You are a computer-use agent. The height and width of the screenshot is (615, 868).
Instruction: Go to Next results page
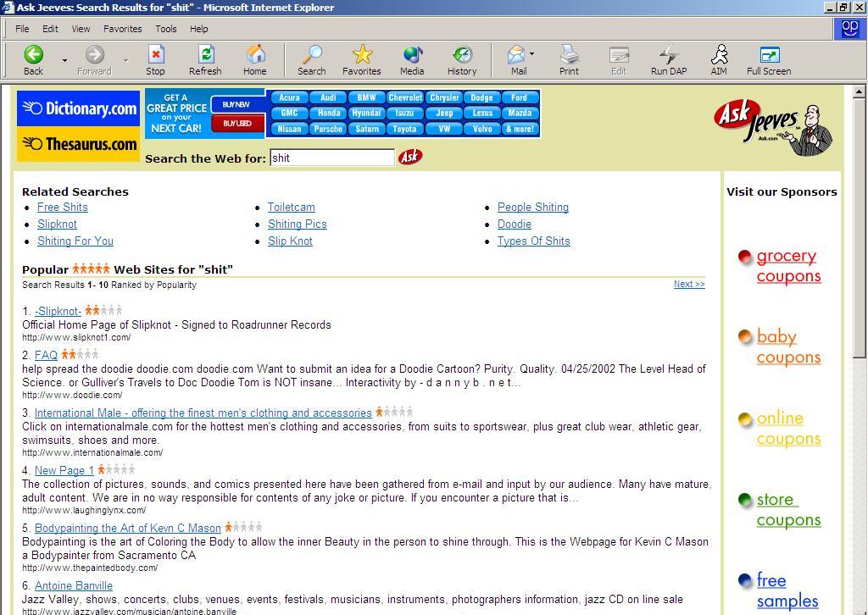689,284
